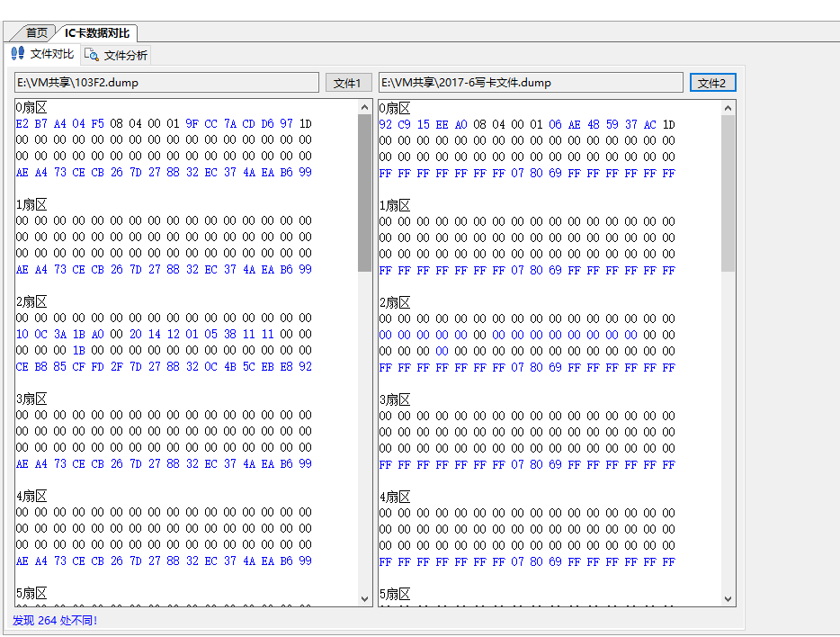
Task: Click the right pane scroll-down arrow
Action: [728, 599]
